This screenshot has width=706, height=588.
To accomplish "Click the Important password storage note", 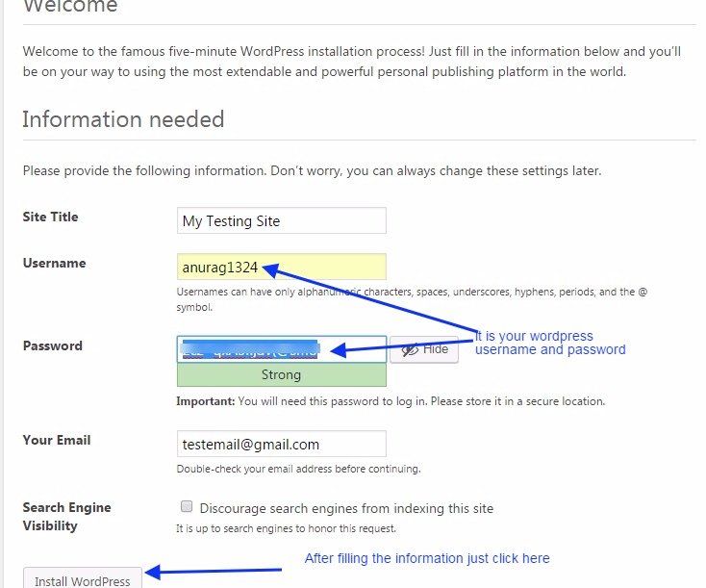I will (391, 401).
